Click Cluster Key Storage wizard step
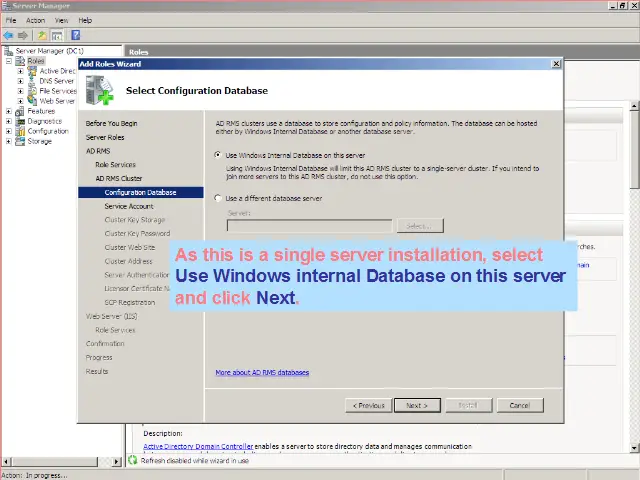 point(135,220)
